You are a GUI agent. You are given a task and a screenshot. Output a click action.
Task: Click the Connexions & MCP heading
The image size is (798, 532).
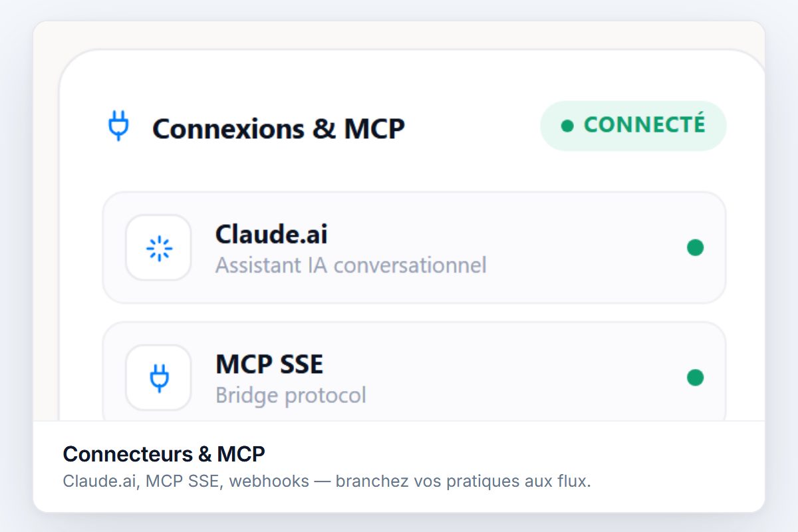(278, 128)
